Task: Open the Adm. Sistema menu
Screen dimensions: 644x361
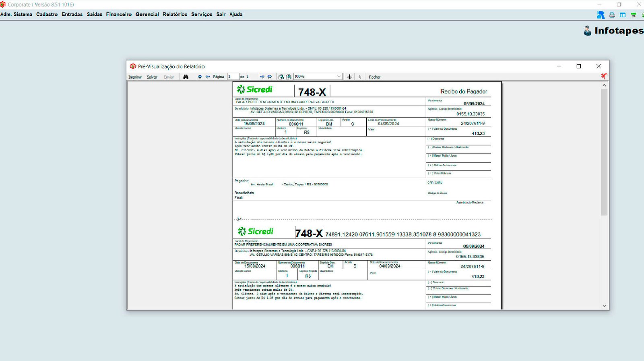Action: pos(16,15)
